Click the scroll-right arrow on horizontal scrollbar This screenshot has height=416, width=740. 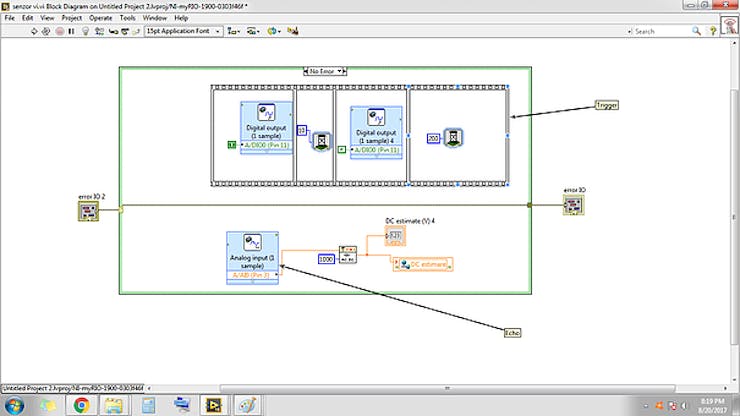[725, 388]
